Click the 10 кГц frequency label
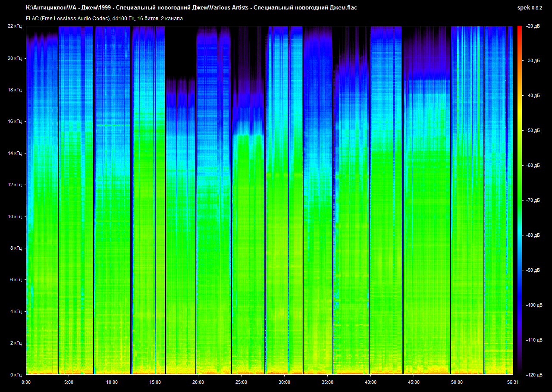The height and width of the screenshot is (392, 552). (15, 216)
